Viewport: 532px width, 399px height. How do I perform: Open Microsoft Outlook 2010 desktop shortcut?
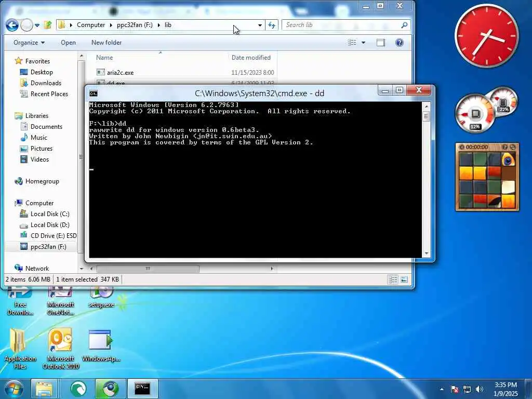point(60,349)
